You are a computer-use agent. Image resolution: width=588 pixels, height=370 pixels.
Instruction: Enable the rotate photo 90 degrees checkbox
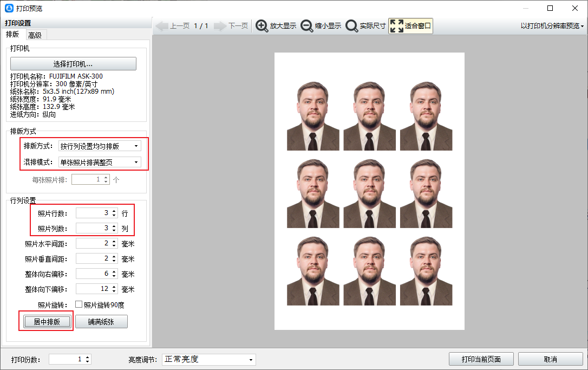(x=79, y=304)
